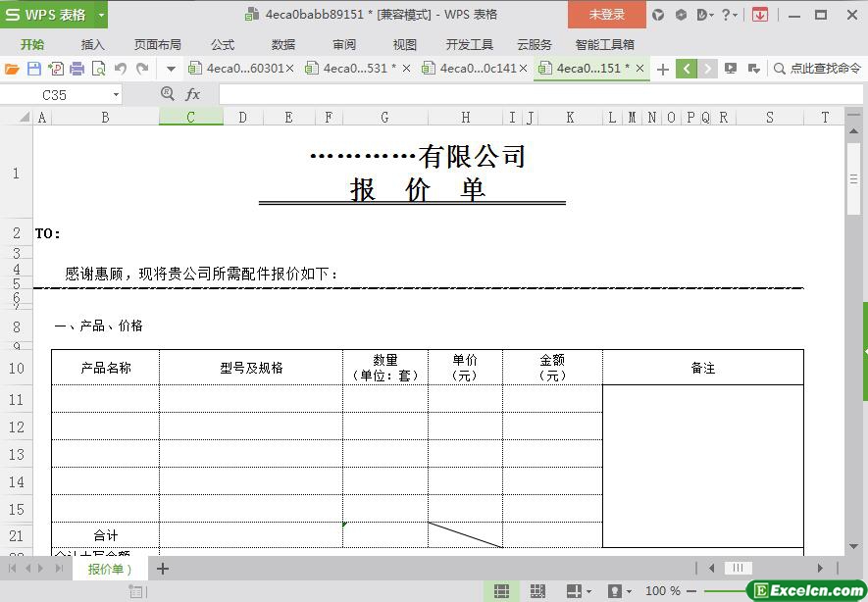The height and width of the screenshot is (602, 868).
Task: Expand the quick access toolbar dropdown arrow
Action: [171, 70]
